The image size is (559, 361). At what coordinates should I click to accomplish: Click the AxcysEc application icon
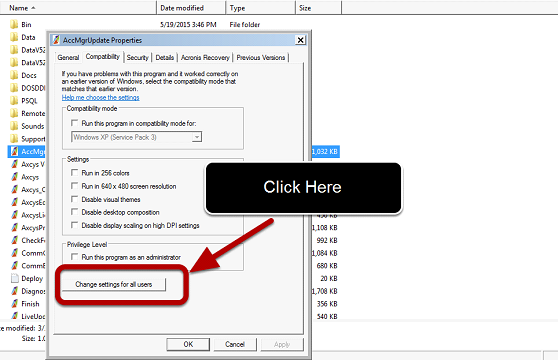[x=14, y=202]
